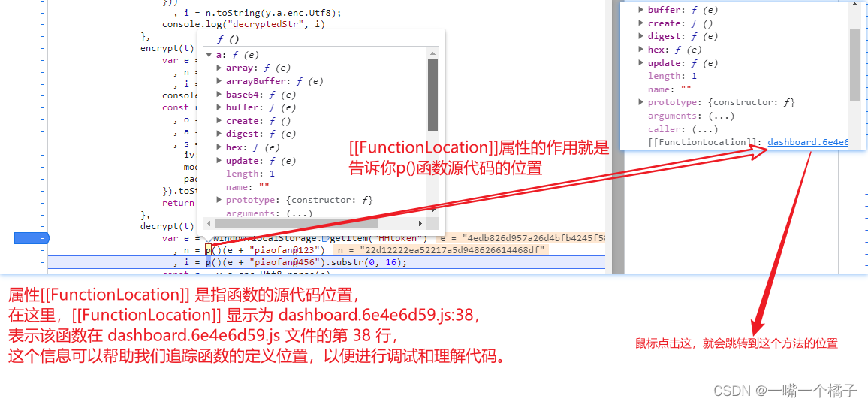Expand 'arrayBuffer: f (e)' in the hover popup

pyautogui.click(x=219, y=81)
